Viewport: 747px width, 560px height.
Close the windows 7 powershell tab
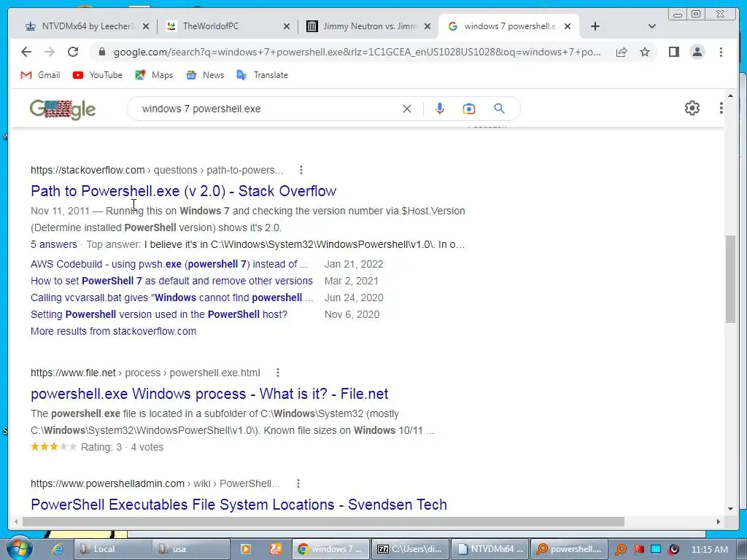tap(568, 27)
